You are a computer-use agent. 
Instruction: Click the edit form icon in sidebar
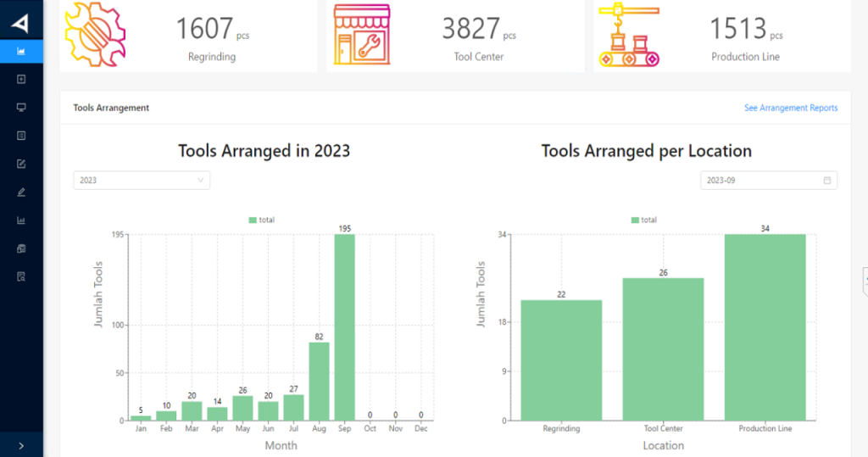tap(21, 164)
